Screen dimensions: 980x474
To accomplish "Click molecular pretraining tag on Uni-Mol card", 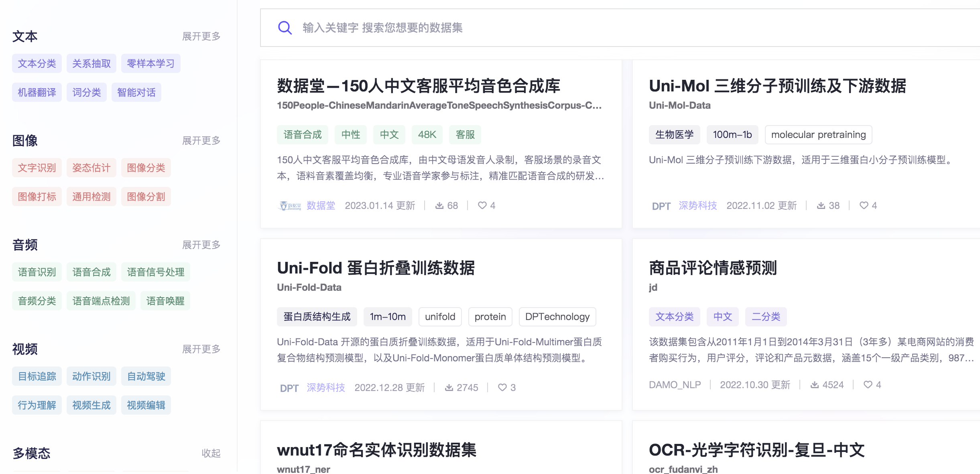I will [x=819, y=135].
